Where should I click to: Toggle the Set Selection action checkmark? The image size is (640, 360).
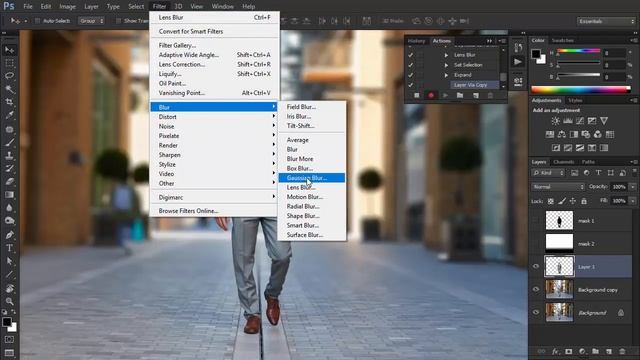coord(411,65)
